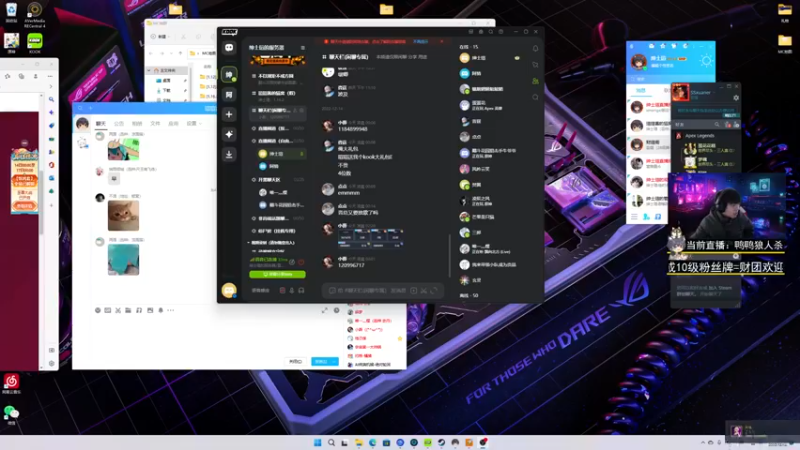This screenshot has width=800, height=450.
Task: Click search icon in Steam friends list
Action: coord(717,124)
